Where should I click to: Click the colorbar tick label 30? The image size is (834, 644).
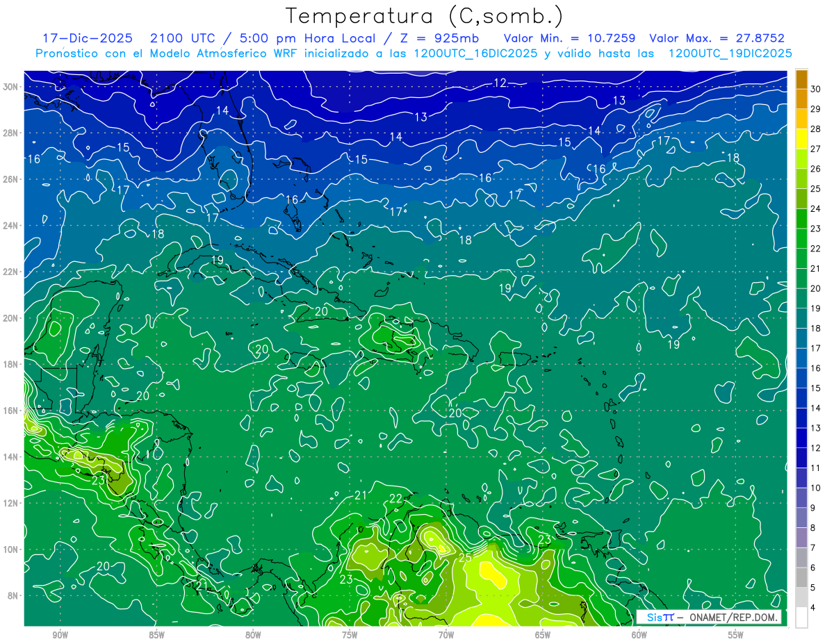pos(816,89)
